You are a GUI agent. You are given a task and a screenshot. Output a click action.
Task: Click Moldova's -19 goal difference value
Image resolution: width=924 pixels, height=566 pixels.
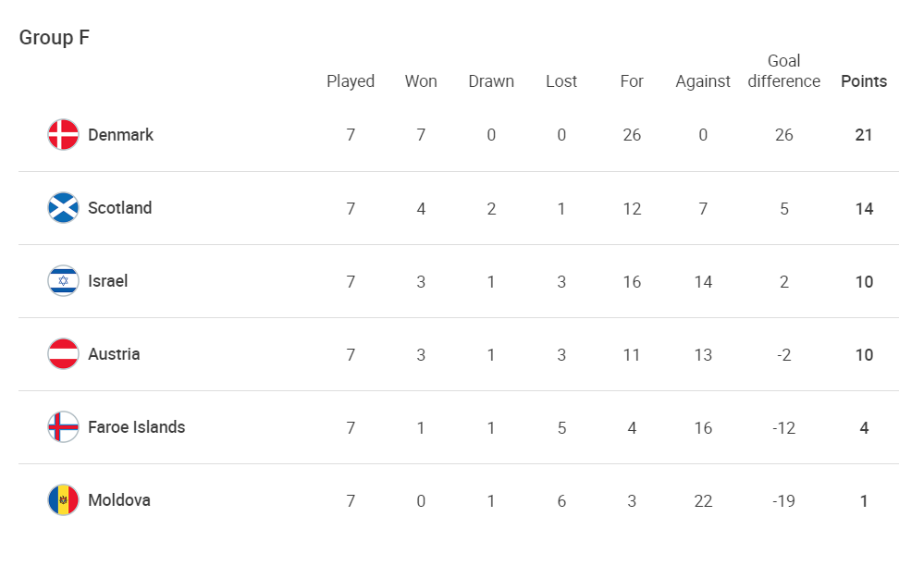point(783,500)
